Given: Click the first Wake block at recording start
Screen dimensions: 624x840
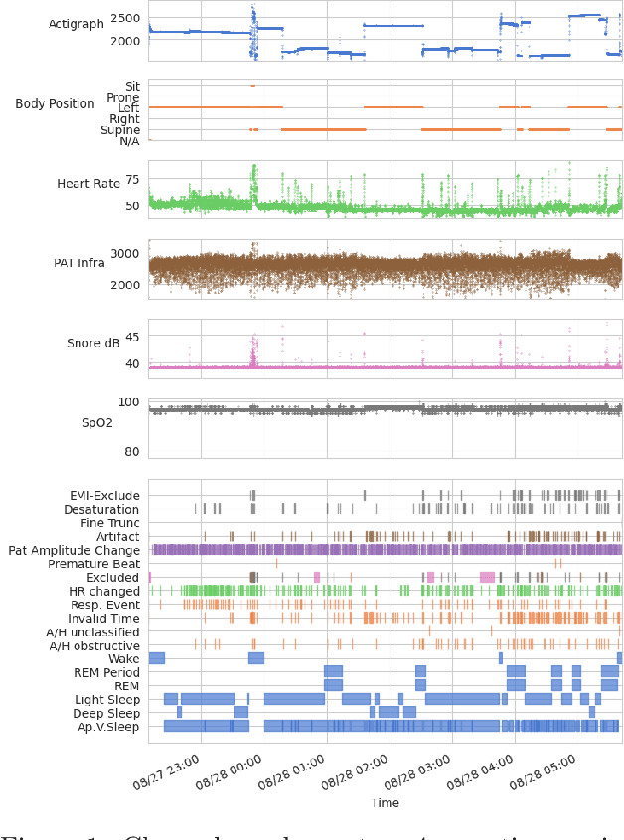Looking at the screenshot, I should coord(156,657).
